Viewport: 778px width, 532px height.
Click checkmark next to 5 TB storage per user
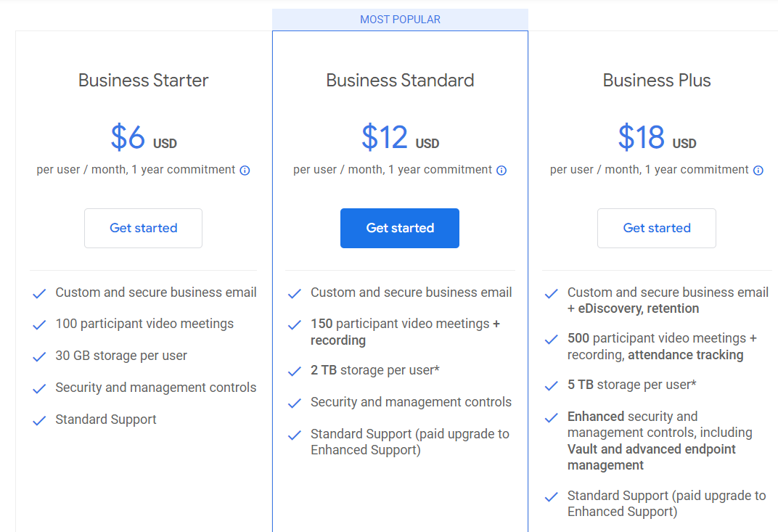[552, 386]
